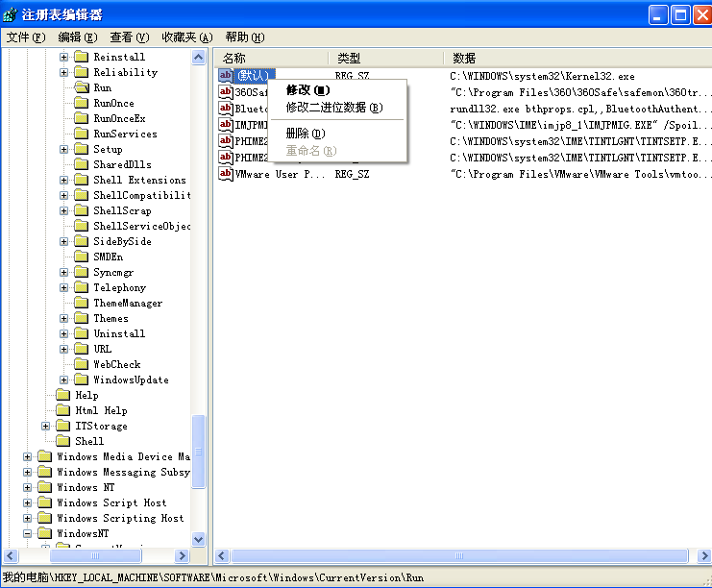Click value pane horizontal scrollbar thumb
Image resolution: width=712 pixels, height=588 pixels.
[459, 555]
